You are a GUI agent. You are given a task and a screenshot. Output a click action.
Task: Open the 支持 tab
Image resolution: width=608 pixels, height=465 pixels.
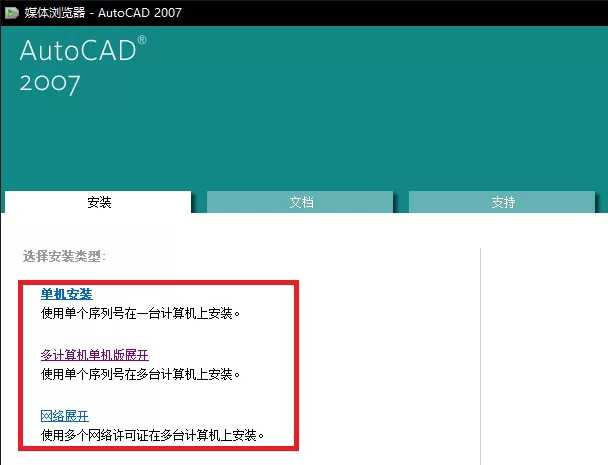pos(502,202)
